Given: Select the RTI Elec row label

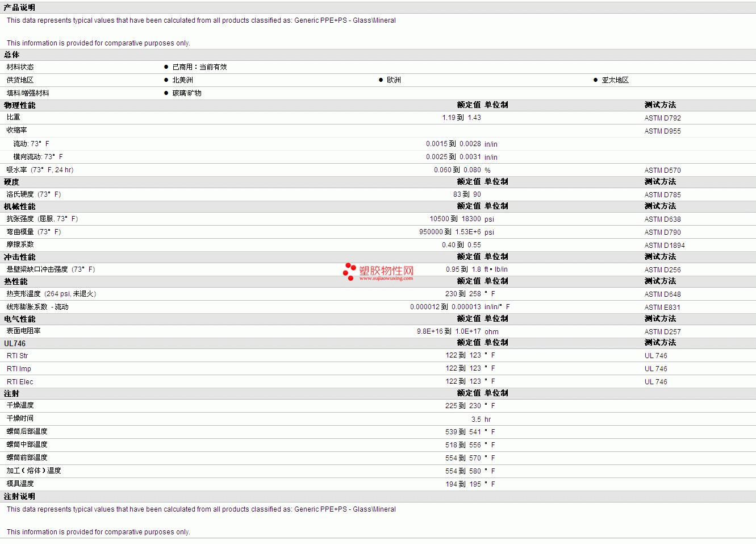Looking at the screenshot, I should tap(20, 382).
